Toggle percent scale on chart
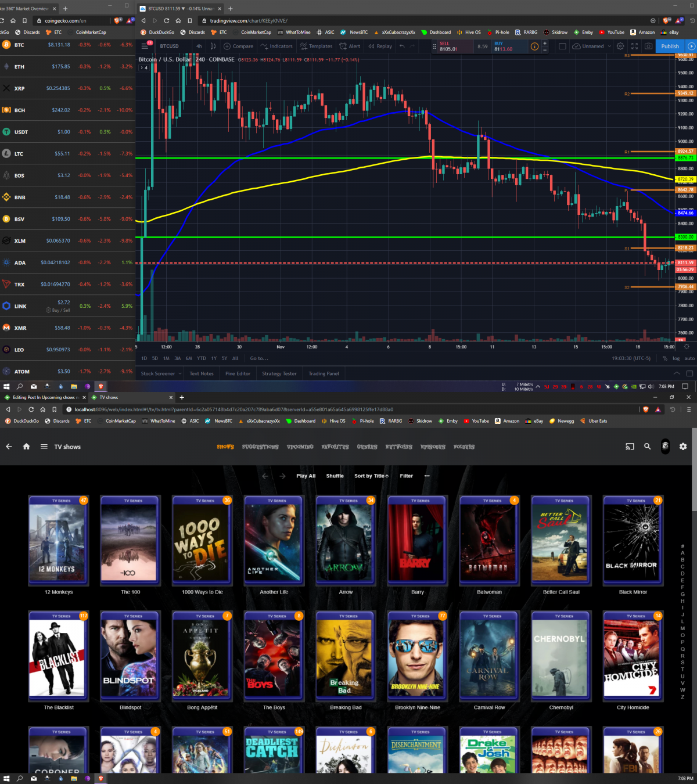The height and width of the screenshot is (784, 697). click(x=665, y=358)
